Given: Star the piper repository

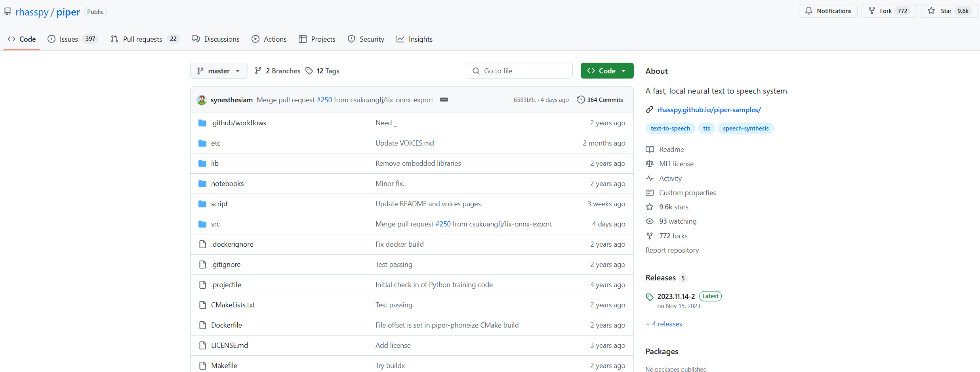Looking at the screenshot, I should pos(949,11).
